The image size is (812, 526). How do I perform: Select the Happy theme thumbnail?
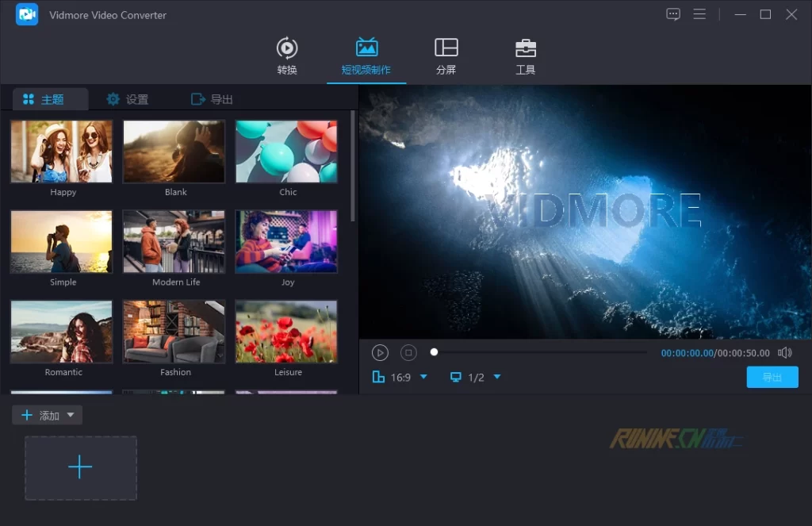(x=62, y=152)
